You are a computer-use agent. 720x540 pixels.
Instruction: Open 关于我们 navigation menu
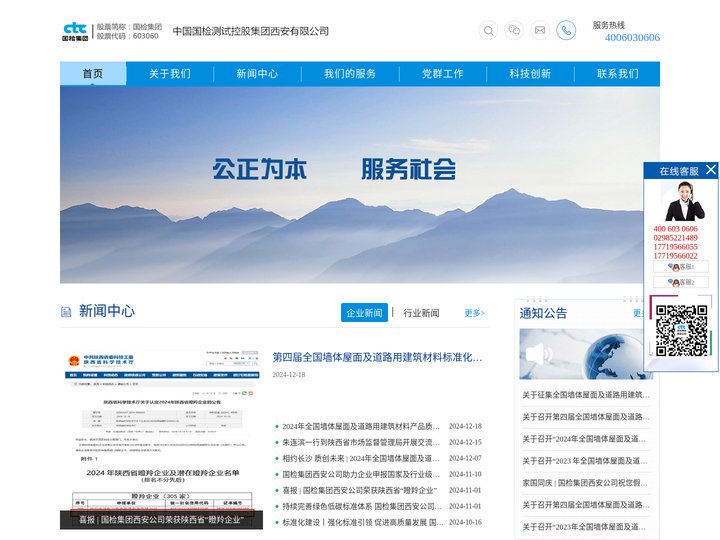169,74
